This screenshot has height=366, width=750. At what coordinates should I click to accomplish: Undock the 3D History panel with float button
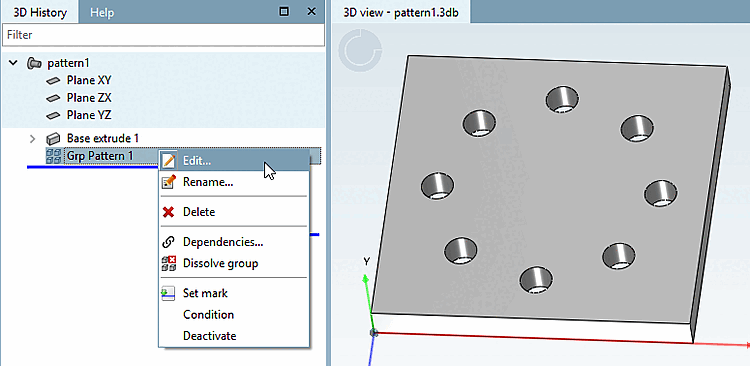(284, 11)
